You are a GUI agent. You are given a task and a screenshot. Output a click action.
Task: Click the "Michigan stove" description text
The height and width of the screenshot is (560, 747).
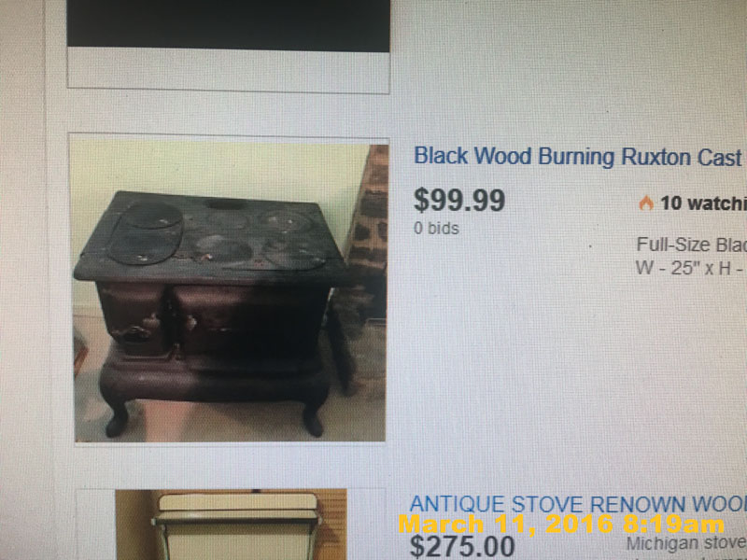point(686,543)
